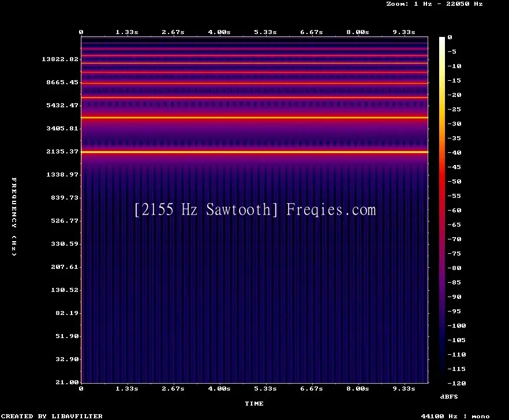Image resolution: width=509 pixels, height=420 pixels.
Task: Click the top 5.33s time label
Action: click(265, 32)
